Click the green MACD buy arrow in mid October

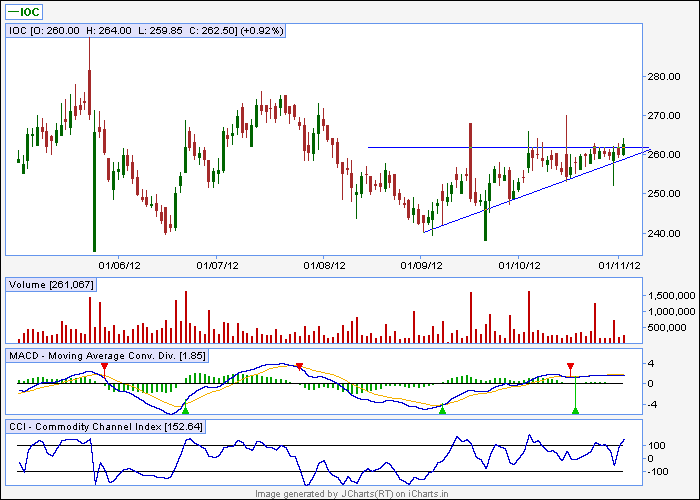point(575,410)
